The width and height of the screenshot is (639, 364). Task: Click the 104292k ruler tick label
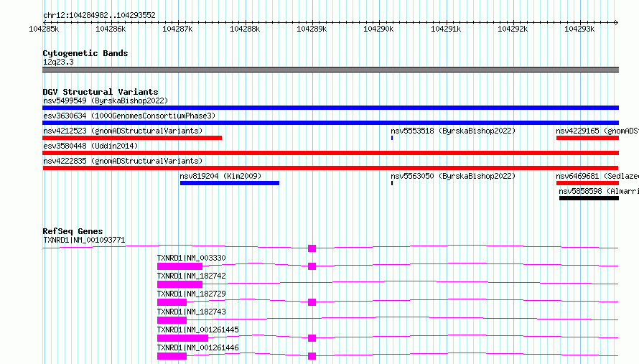coord(513,29)
